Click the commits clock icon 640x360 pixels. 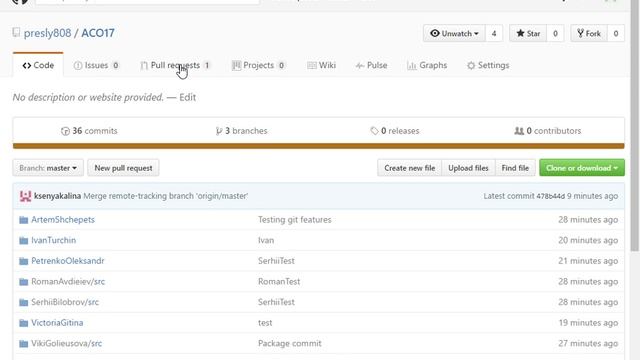(x=65, y=131)
